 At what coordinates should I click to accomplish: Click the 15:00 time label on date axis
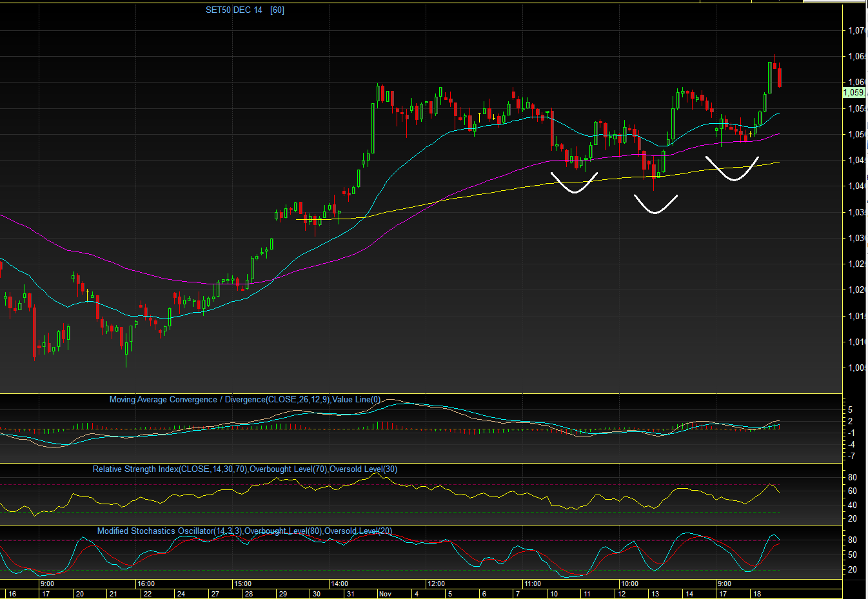coord(242,584)
